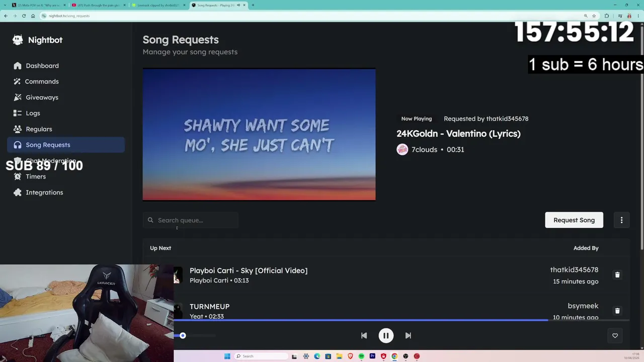Click the Playboi Carti - Sky [Official Video] title
Image resolution: width=644 pixels, height=362 pixels.
pos(249,270)
